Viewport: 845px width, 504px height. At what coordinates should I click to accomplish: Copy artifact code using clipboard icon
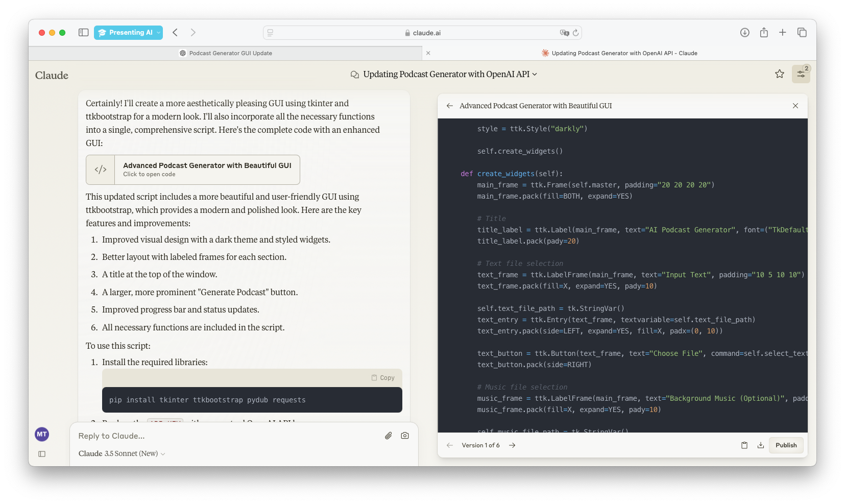744,445
